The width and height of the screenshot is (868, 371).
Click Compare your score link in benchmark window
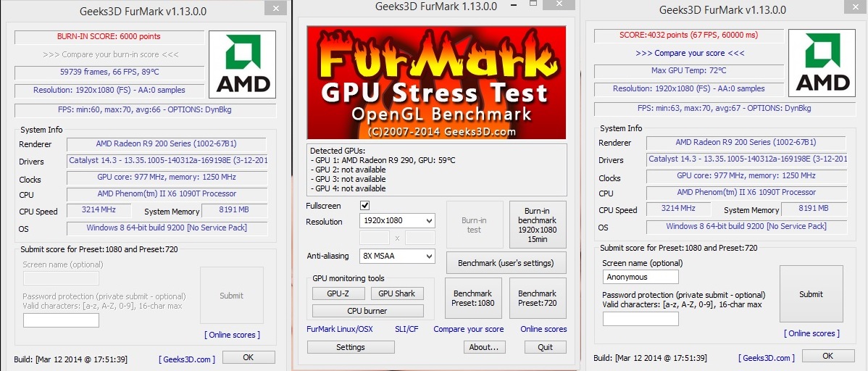pyautogui.click(x=689, y=53)
